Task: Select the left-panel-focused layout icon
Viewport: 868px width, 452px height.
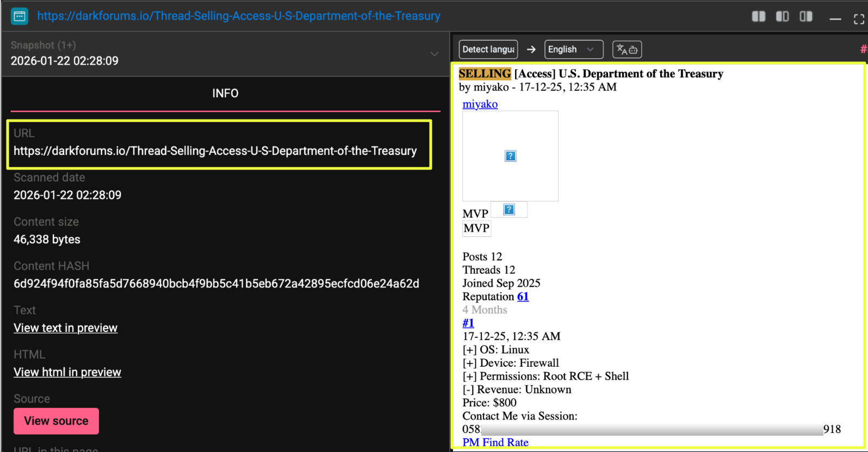Action: click(782, 17)
